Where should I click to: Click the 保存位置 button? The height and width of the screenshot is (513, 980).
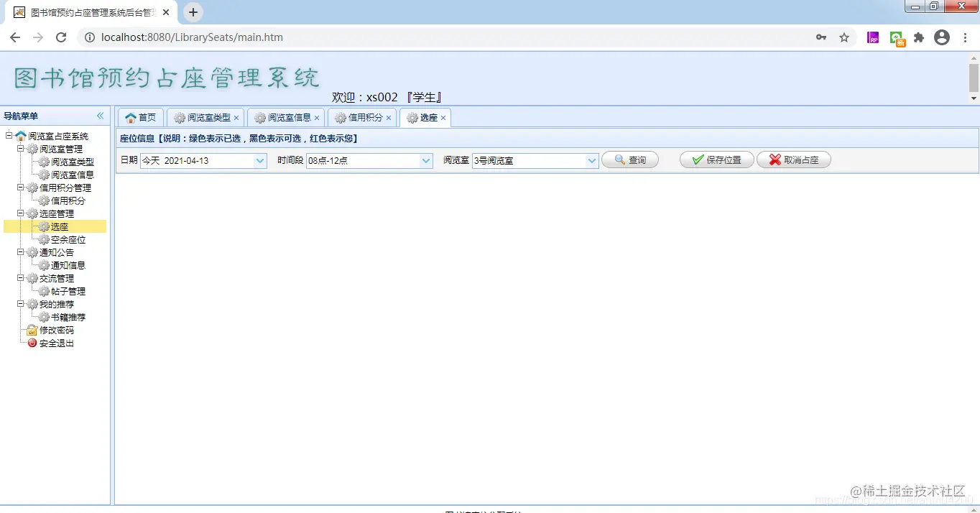point(717,160)
